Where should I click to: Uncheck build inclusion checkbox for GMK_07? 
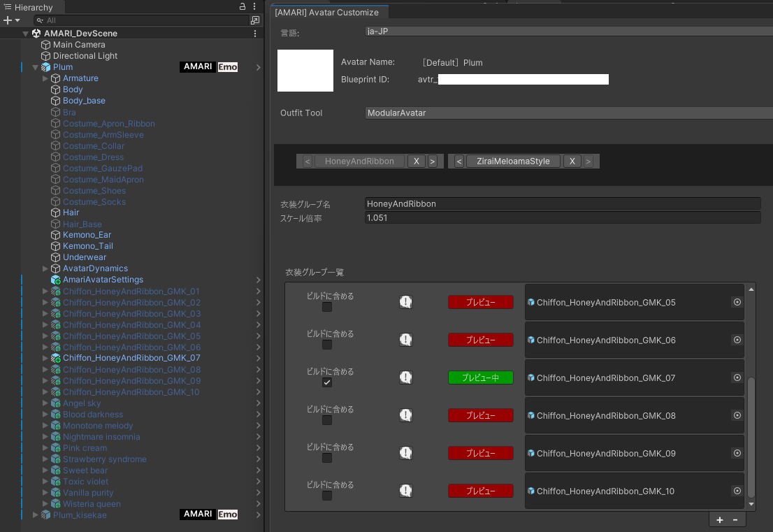pyautogui.click(x=327, y=382)
